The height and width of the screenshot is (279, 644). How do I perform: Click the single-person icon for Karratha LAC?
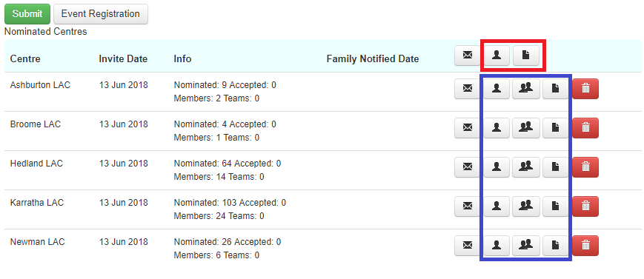497,206
